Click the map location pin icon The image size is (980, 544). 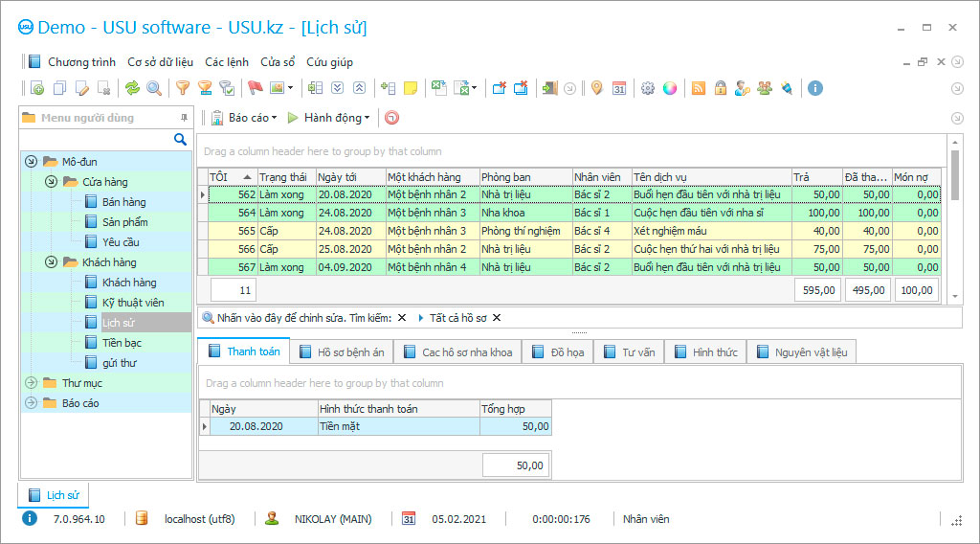pos(597,88)
